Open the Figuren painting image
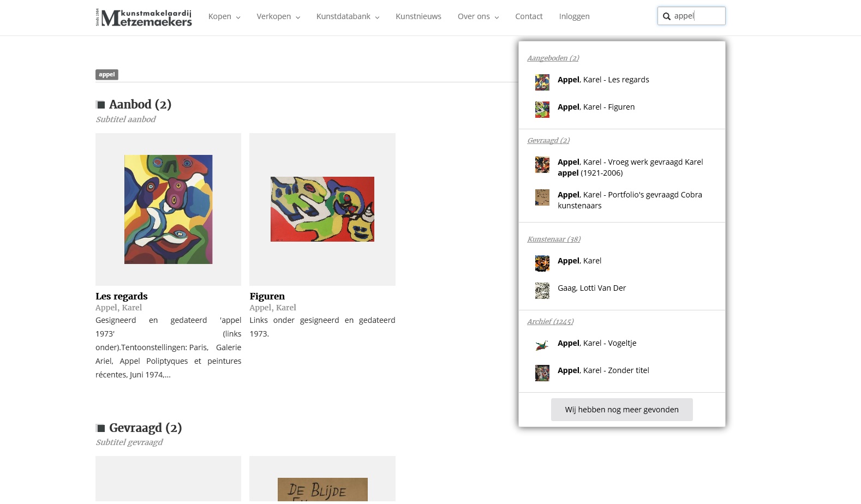 point(322,209)
